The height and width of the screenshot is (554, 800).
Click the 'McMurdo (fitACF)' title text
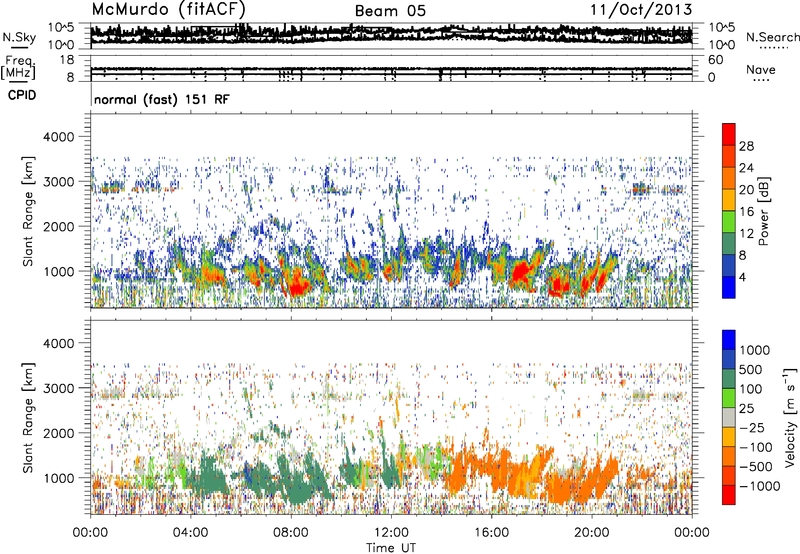pyautogui.click(x=169, y=9)
